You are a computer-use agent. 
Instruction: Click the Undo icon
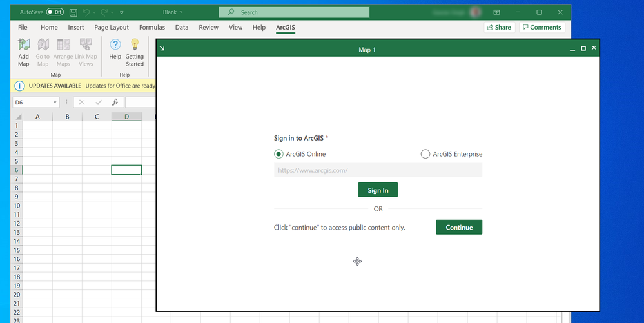(86, 12)
